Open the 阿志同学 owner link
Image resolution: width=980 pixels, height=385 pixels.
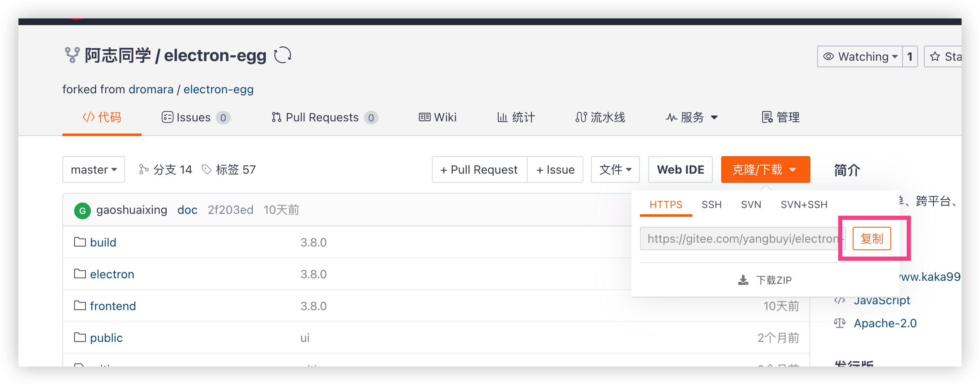coord(118,55)
